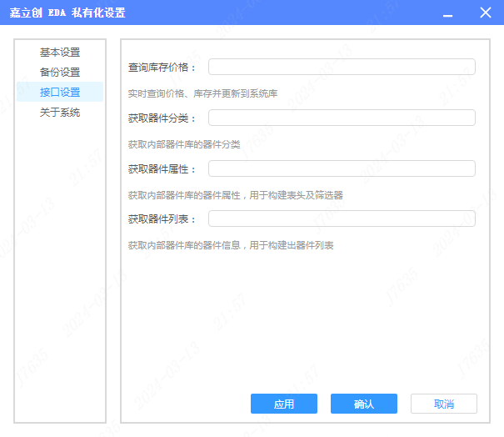Select the 接口设置 sidebar item
The width and height of the screenshot is (504, 437).
(60, 93)
